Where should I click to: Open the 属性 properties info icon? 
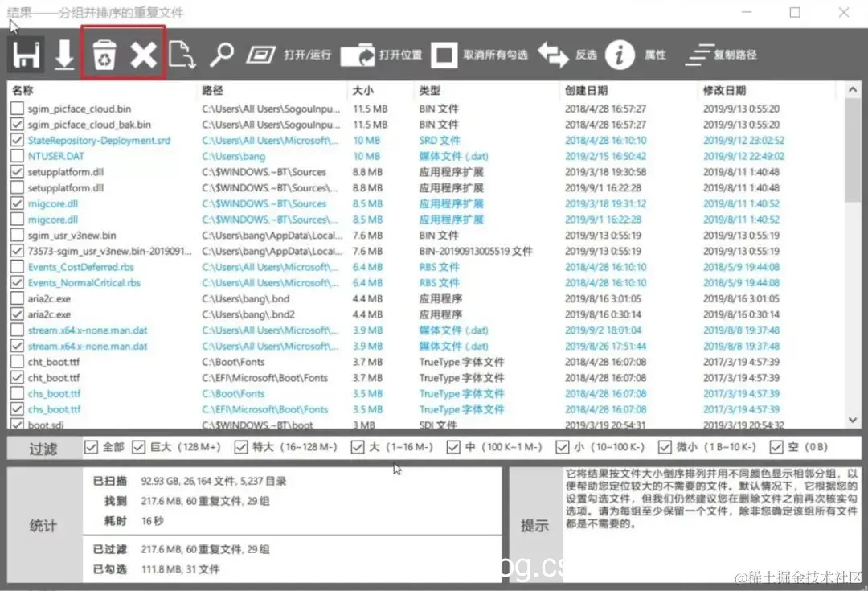618,54
